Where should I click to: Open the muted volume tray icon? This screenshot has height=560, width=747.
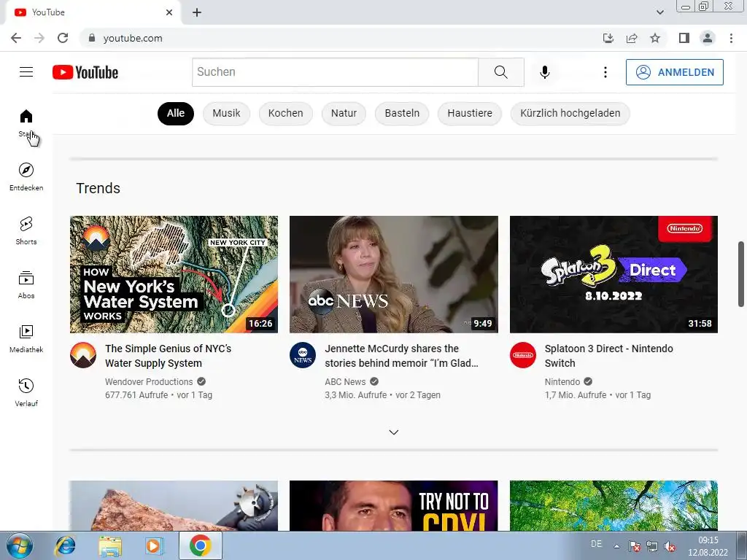coord(670,546)
